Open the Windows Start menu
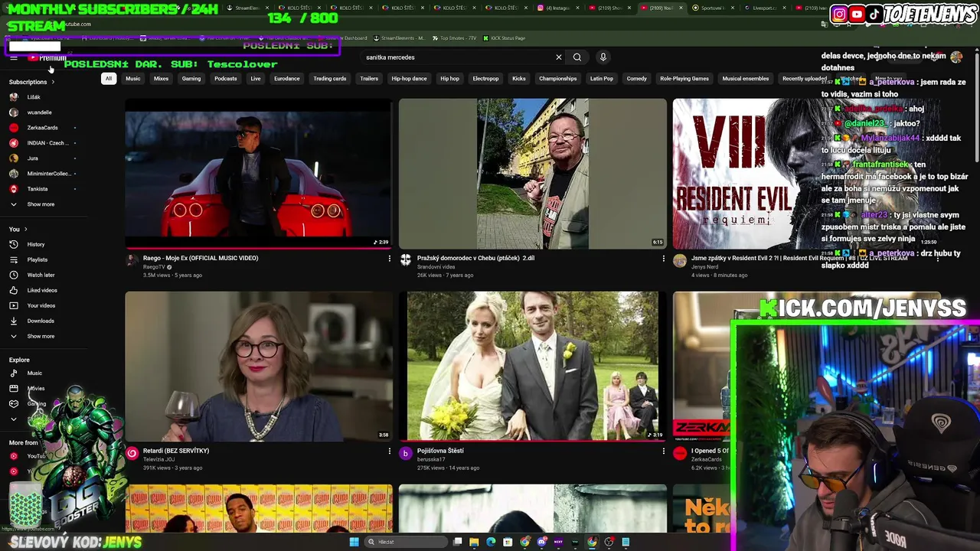980x551 pixels. point(354,542)
